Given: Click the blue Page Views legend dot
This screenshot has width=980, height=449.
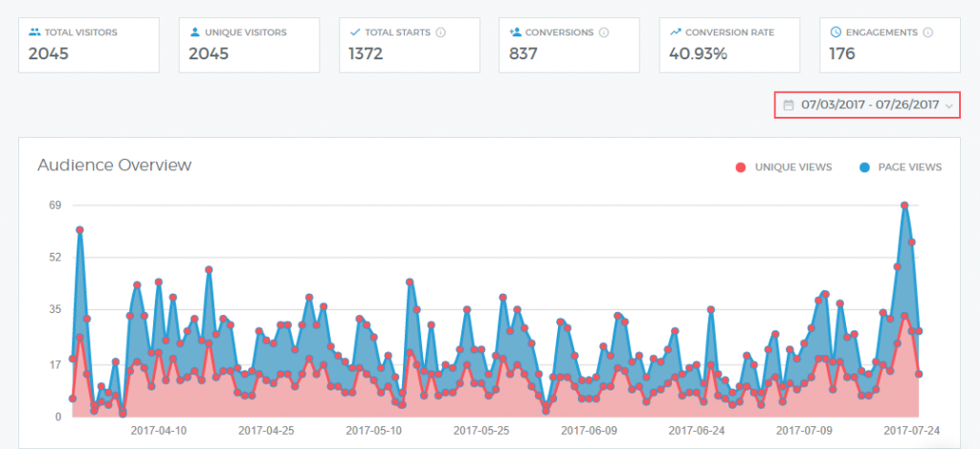Looking at the screenshot, I should coord(864,168).
